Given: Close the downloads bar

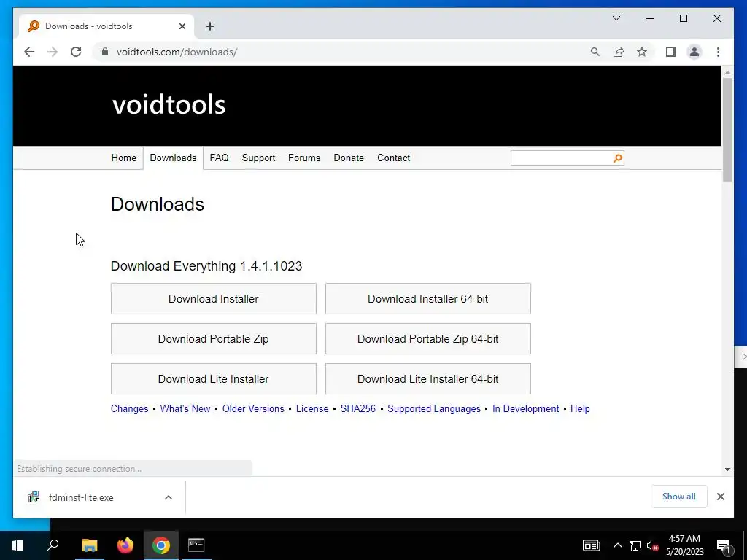Looking at the screenshot, I should (721, 497).
